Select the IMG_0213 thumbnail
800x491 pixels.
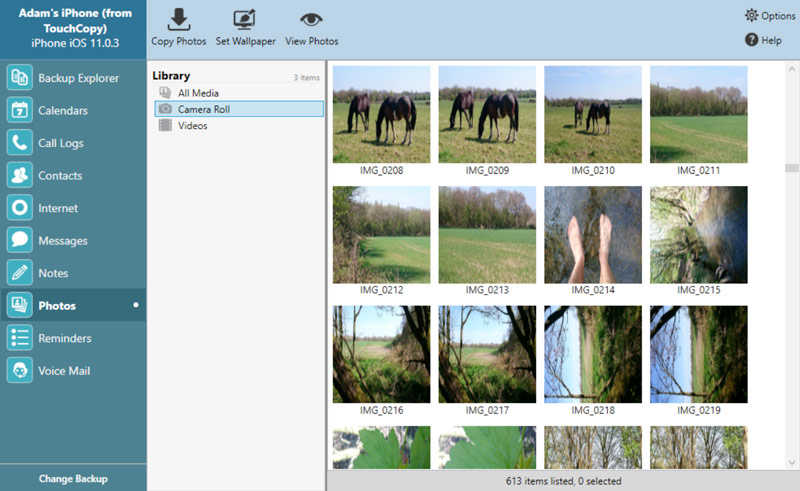(x=487, y=235)
